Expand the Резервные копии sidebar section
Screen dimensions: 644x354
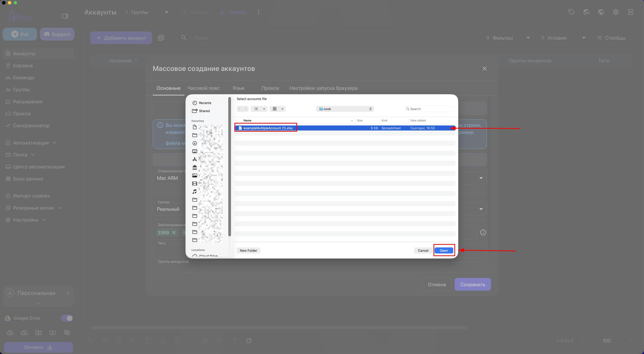[60, 208]
